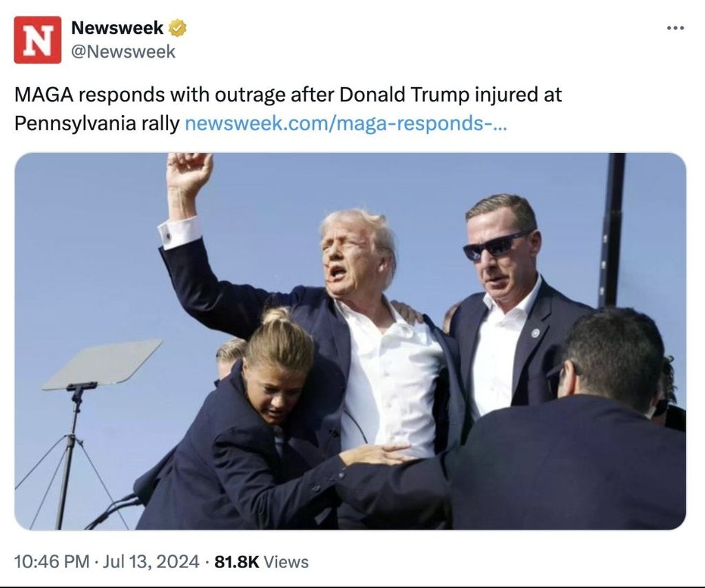Image resolution: width=705 pixels, height=588 pixels.
Task: Click the word MAGA in the tweet text
Action: (x=45, y=95)
